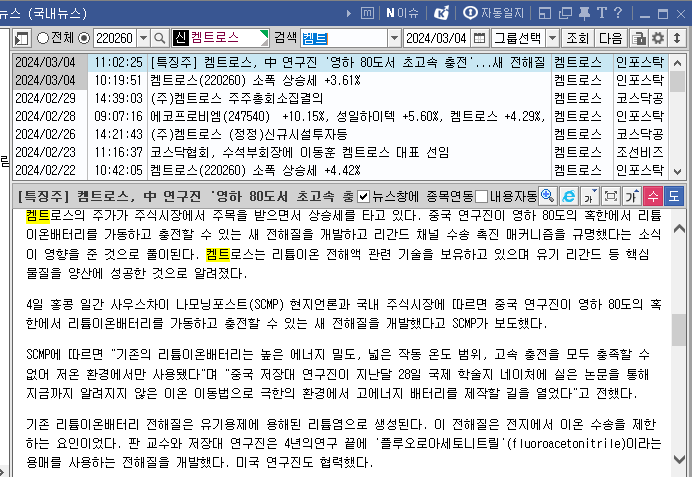Image resolution: width=692 pixels, height=477 pixels.
Task: Click the article scroll down arrow
Action: (x=679, y=459)
